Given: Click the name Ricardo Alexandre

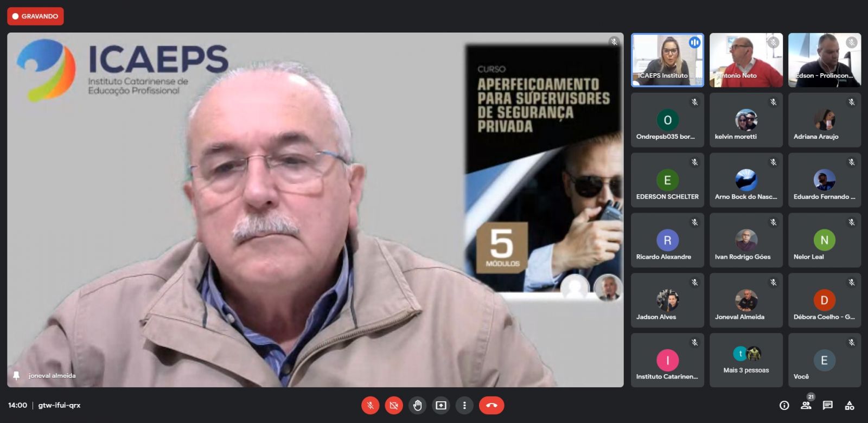Looking at the screenshot, I should (663, 257).
